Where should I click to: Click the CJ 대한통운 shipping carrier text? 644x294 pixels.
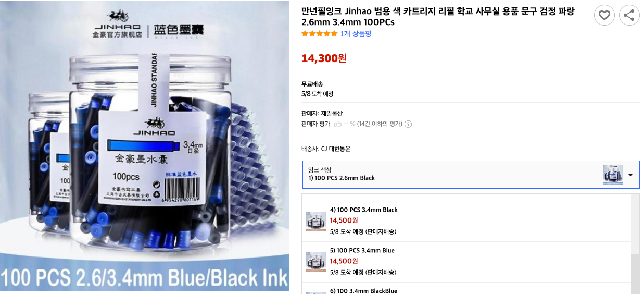click(336, 149)
